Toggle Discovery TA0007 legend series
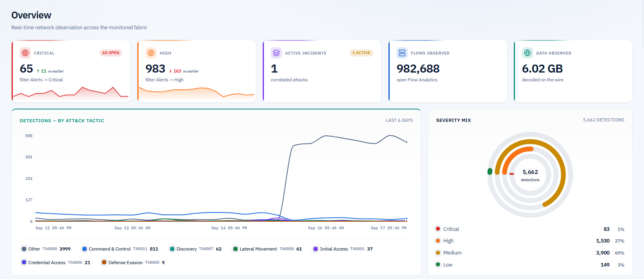Viewport: 644px width, 279px height. (x=196, y=249)
